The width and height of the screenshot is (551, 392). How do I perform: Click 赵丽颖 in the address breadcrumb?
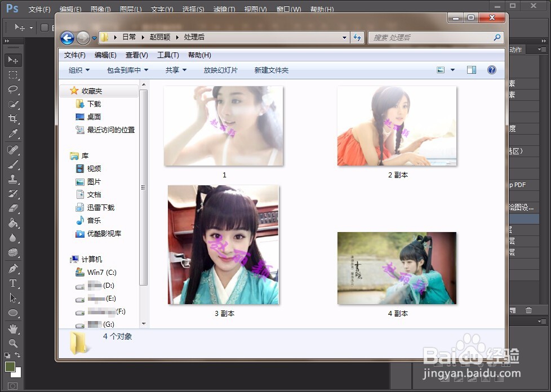[160, 37]
